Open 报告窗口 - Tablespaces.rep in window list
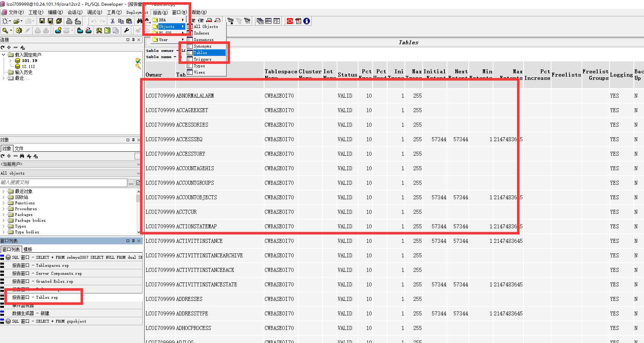Screen dimensions: 644x343 71,265
